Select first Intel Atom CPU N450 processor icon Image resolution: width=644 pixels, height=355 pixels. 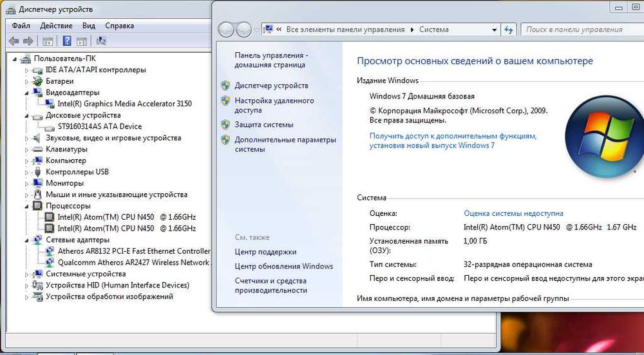(x=50, y=217)
